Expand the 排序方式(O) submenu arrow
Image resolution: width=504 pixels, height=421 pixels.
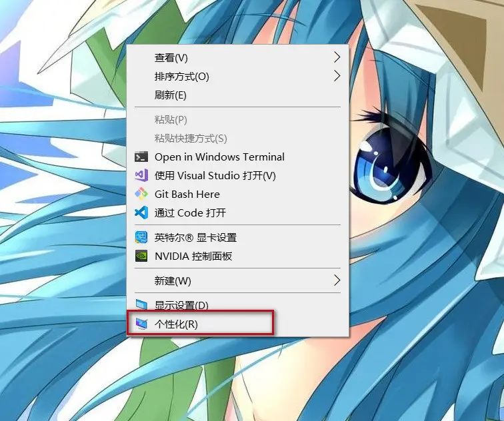tap(337, 77)
